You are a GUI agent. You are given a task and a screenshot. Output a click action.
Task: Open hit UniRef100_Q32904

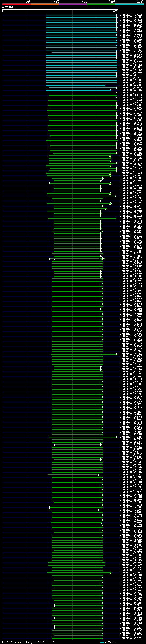[131, 22]
